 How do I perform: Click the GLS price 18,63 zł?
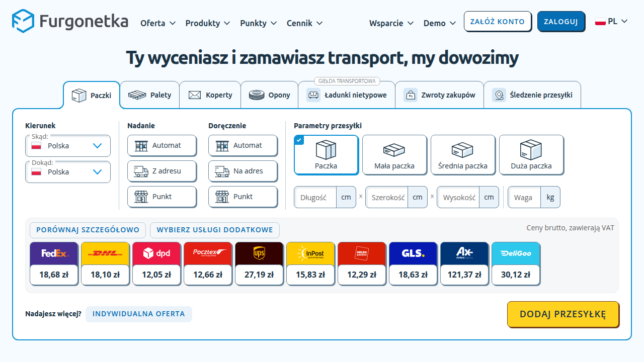pyautogui.click(x=414, y=275)
